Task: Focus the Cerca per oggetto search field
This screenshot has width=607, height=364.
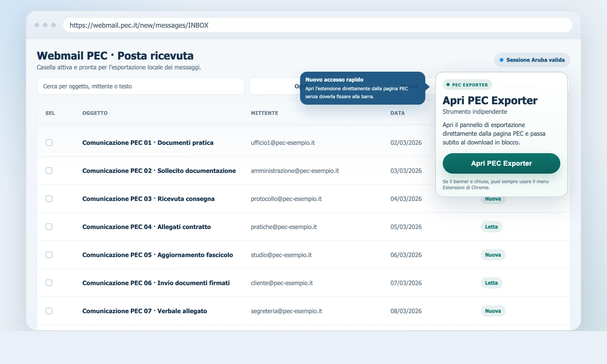Action: [140, 86]
